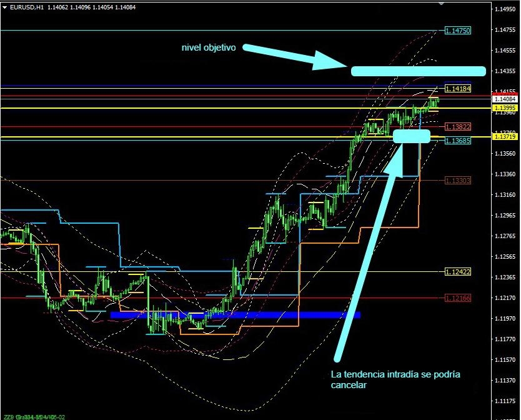Click the 1.12965 price scale value

tap(505, 216)
